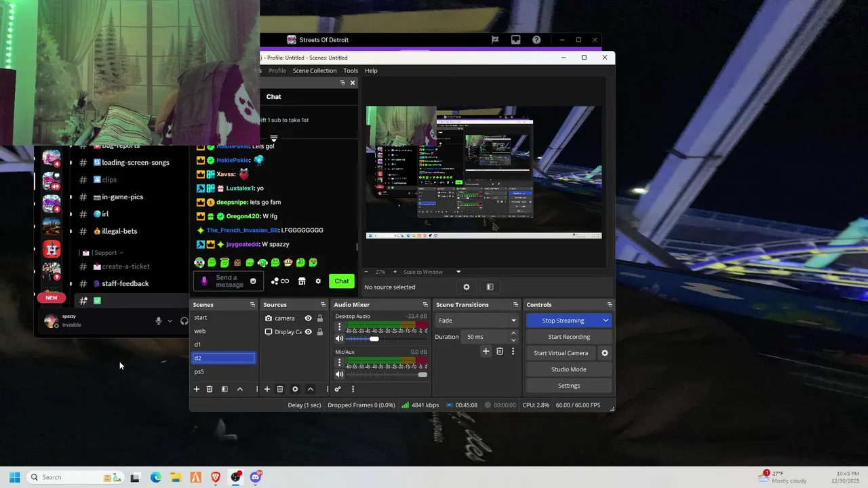Open the Fade transition dropdown
Image resolution: width=868 pixels, height=488 pixels.
(477, 321)
